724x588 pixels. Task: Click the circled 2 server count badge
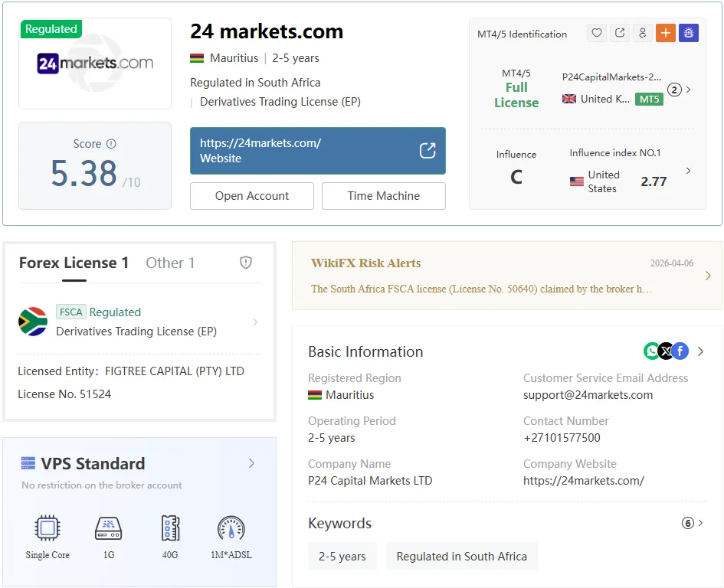tap(674, 90)
